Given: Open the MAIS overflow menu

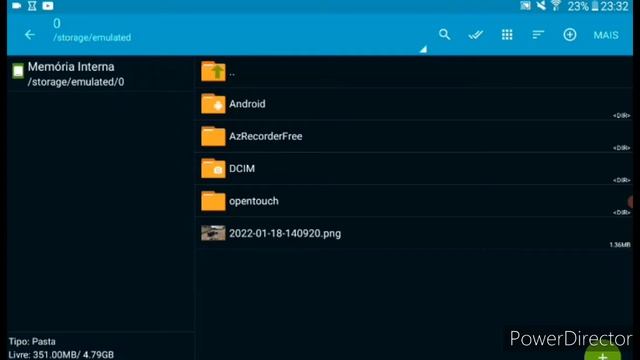Looking at the screenshot, I should (x=606, y=35).
